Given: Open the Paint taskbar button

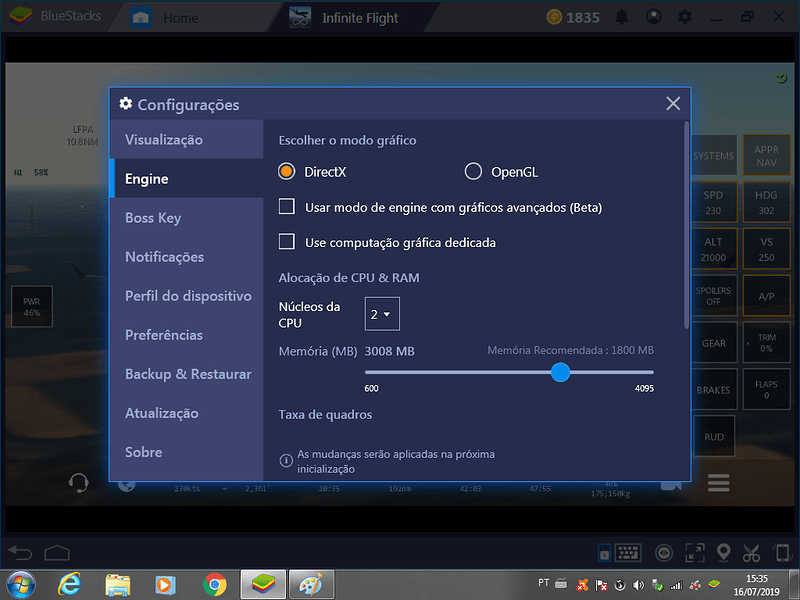Looking at the screenshot, I should (311, 584).
